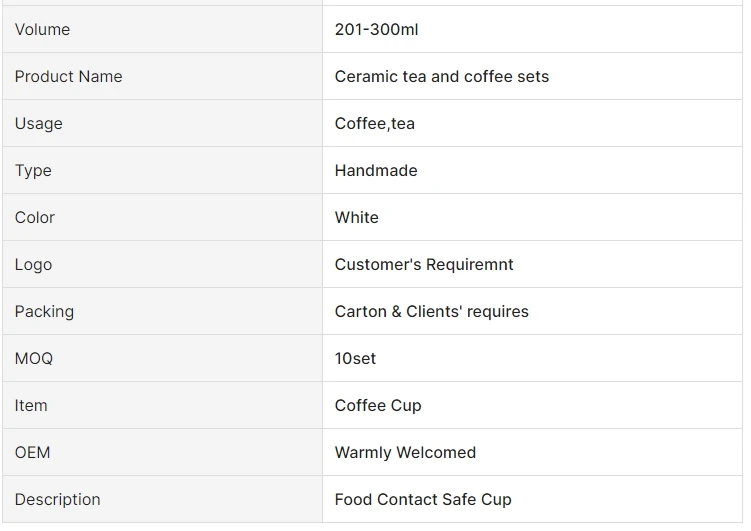Select the Carton & Clients' requires text
Image resolution: width=751 pixels, height=531 pixels.
(x=431, y=312)
